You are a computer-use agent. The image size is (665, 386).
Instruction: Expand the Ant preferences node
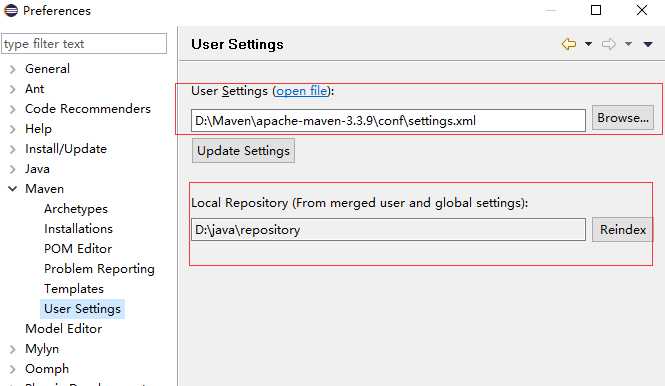(13, 89)
